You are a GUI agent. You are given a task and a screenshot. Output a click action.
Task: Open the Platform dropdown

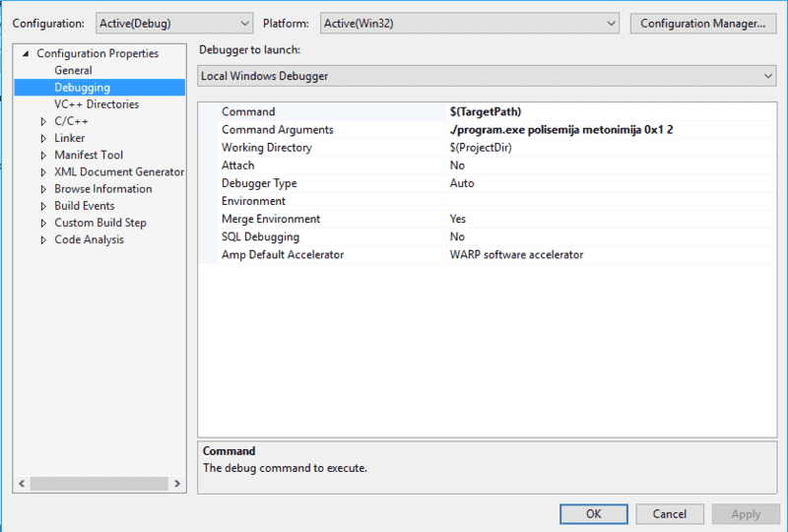click(469, 23)
